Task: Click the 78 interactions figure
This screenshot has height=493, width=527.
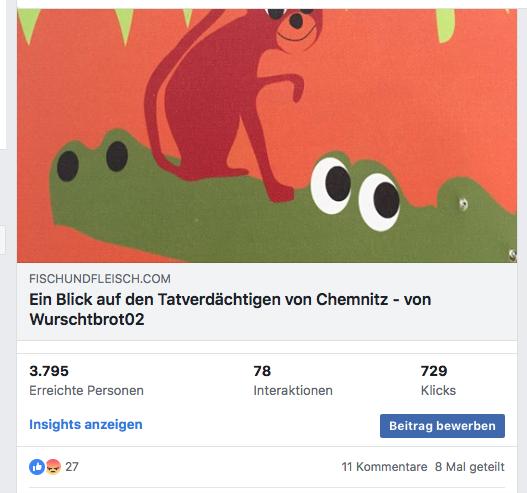Action: click(x=262, y=371)
